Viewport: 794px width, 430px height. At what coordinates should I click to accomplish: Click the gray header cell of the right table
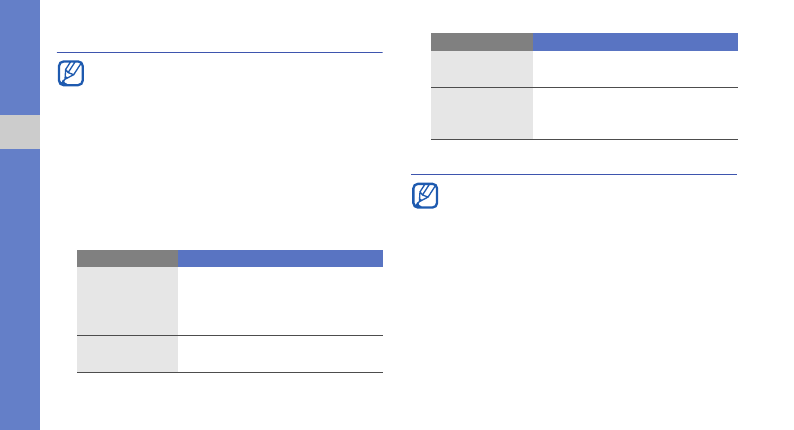point(481,42)
